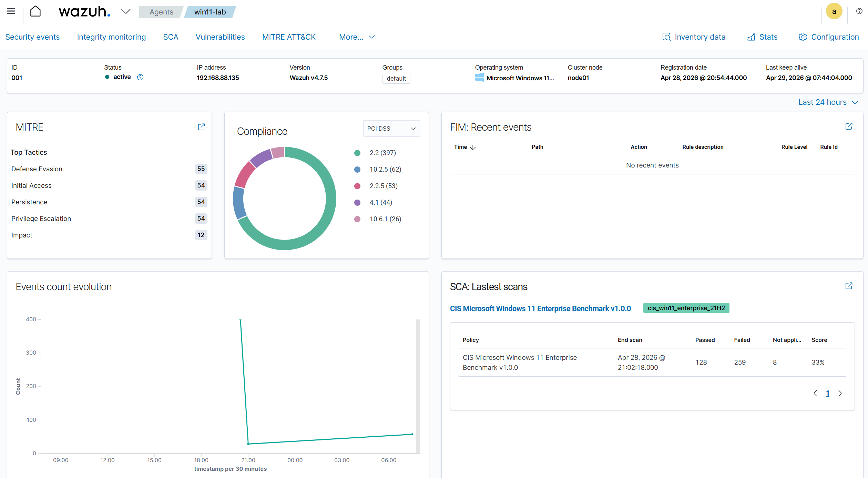Switch to Security events tab

[32, 37]
